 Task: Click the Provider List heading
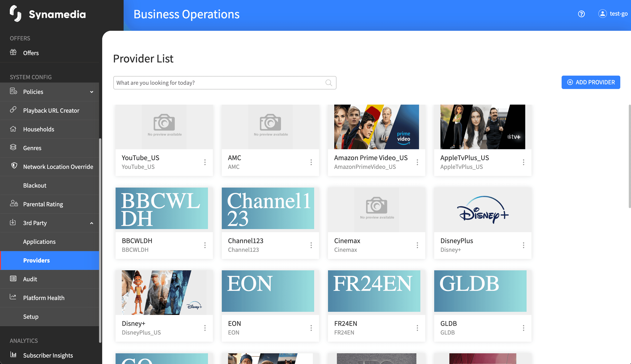143,59
